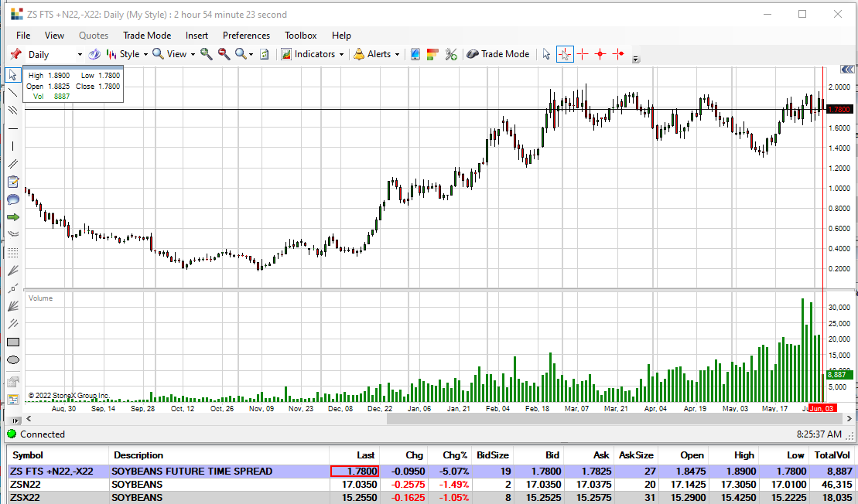This screenshot has height=504, width=858.
Task: Click the TotalVol column header
Action: 832,455
